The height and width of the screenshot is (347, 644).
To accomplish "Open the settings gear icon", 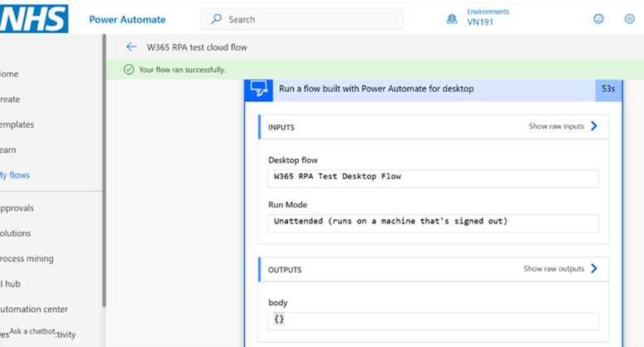I will coord(629,19).
